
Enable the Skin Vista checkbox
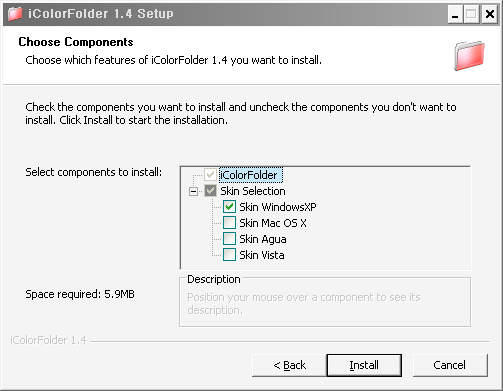tap(229, 255)
